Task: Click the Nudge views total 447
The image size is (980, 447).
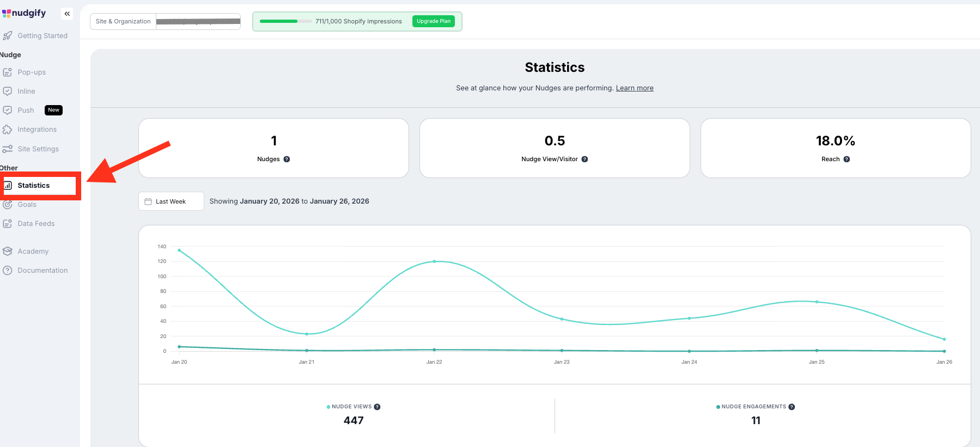Action: tap(354, 421)
